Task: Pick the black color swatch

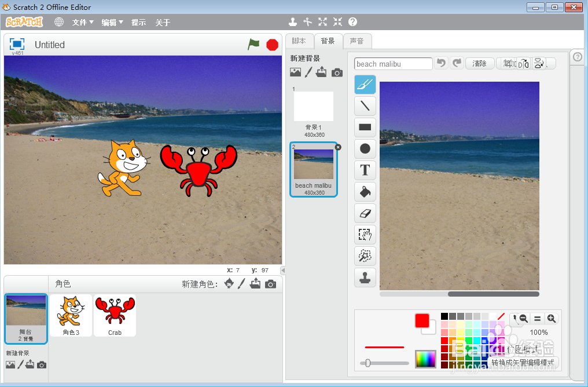Action: [444, 316]
